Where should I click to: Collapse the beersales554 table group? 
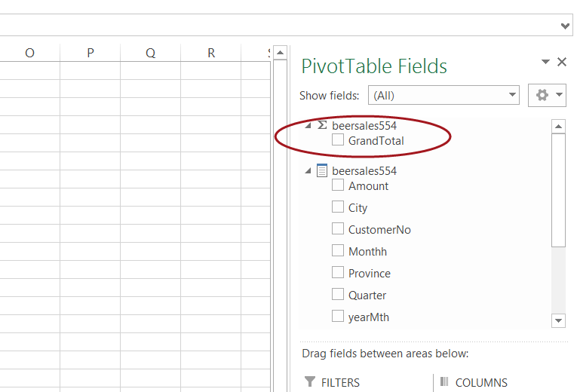[308, 171]
